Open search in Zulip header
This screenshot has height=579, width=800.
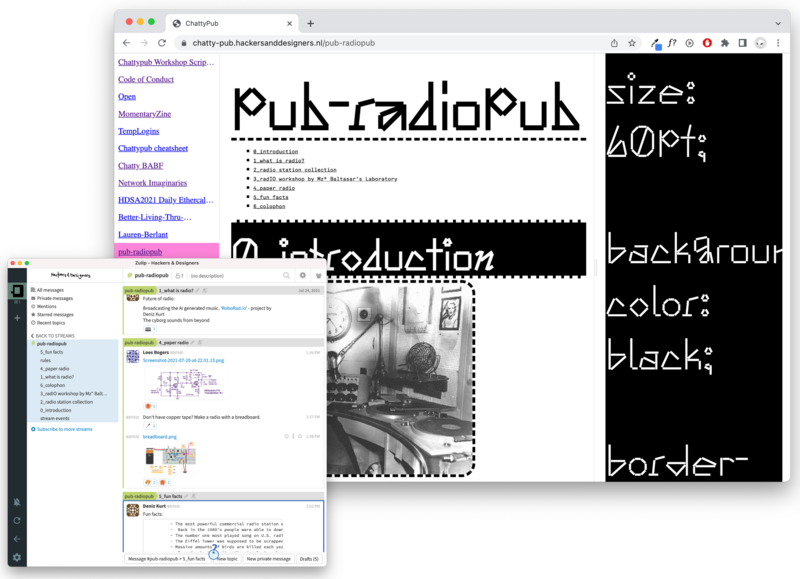(x=286, y=275)
